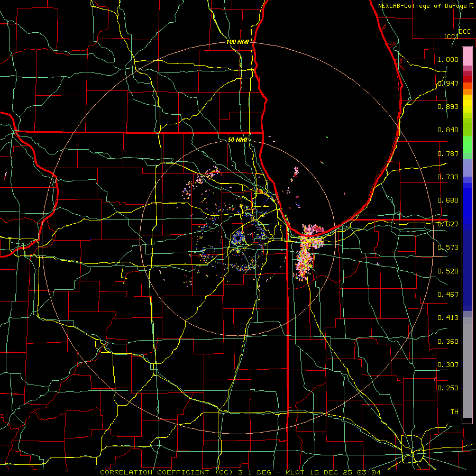Click the [CC] units label
The height and width of the screenshot is (476, 476).
(x=451, y=36)
